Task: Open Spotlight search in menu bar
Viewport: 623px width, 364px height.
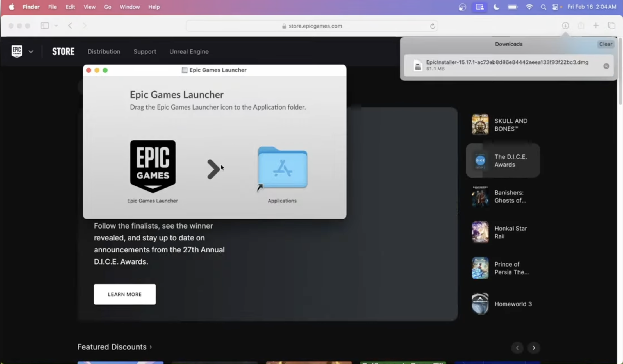Action: coord(543,7)
